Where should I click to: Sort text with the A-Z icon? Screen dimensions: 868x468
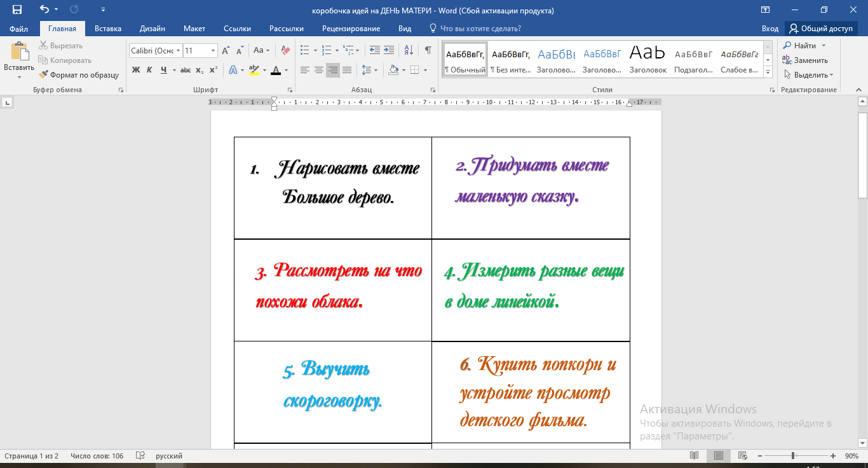[x=409, y=50]
